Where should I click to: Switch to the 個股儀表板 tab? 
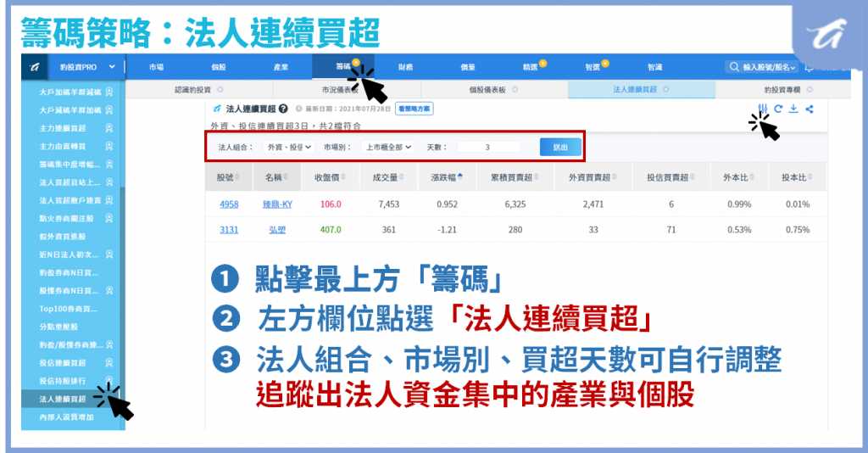coord(487,90)
